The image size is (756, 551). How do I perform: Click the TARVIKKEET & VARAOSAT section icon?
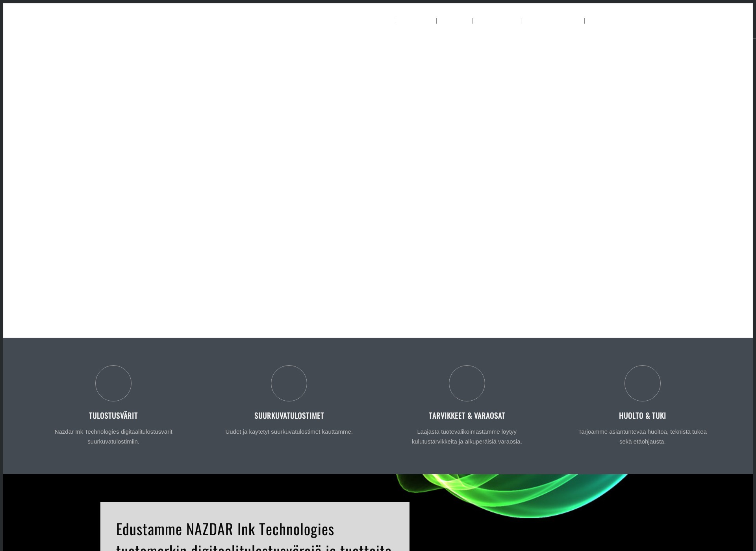tap(467, 383)
